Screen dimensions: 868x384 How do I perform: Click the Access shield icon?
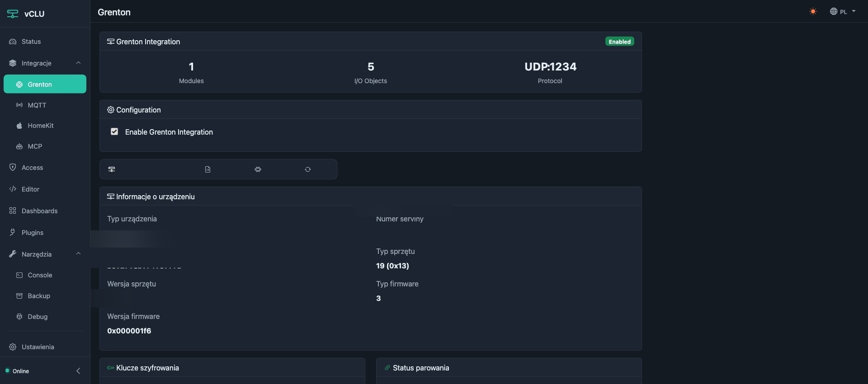13,167
